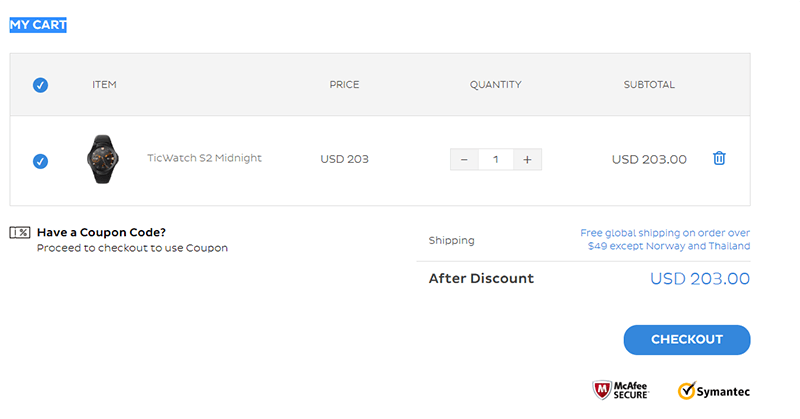
Task: Increase quantity with the plus button
Action: pos(527,159)
